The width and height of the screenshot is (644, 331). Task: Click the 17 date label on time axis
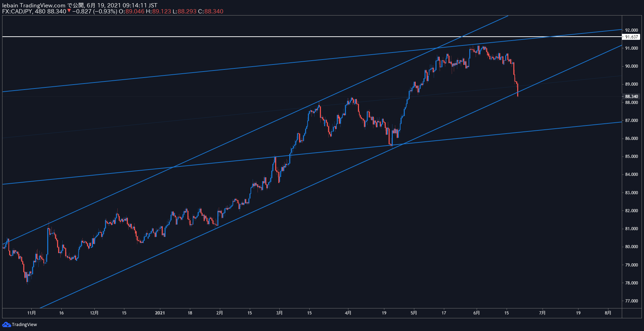coord(444,313)
